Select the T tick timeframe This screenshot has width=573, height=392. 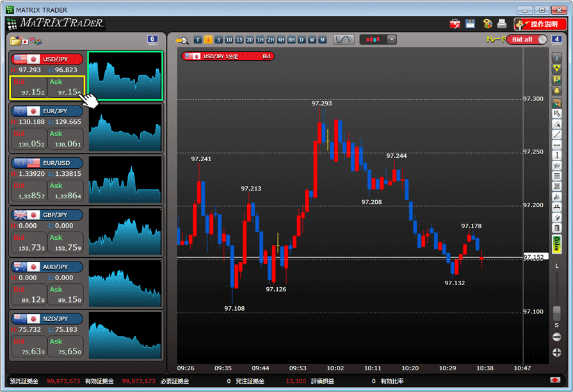click(x=198, y=40)
